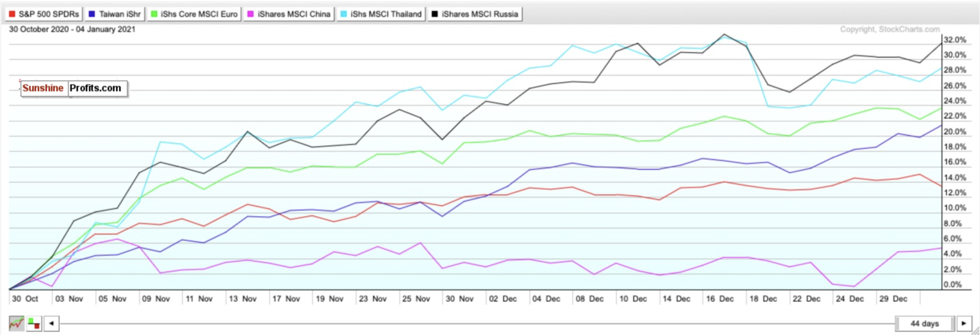This screenshot has height=335, width=980.
Task: Click the 32.0% axis label
Action: [x=955, y=40]
